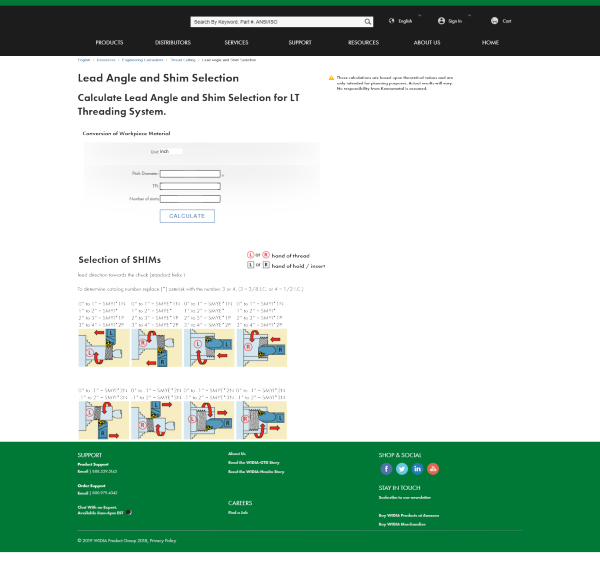The height and width of the screenshot is (564, 600).
Task: Click the globe language icon
Action: 391,21
